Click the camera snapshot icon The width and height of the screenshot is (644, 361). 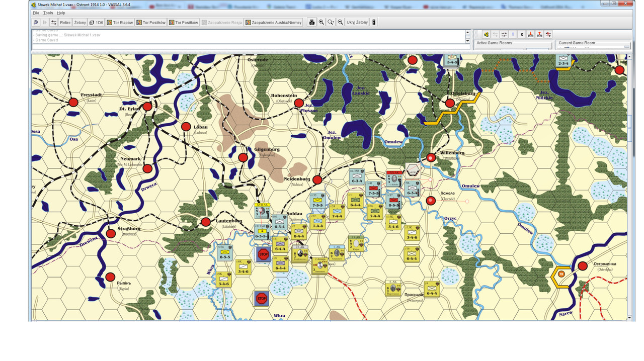click(x=312, y=23)
